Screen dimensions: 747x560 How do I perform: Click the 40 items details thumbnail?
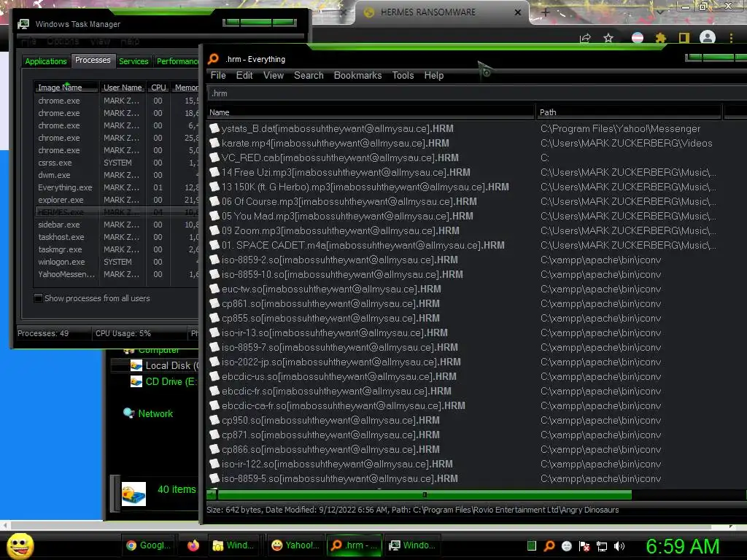[x=134, y=494]
